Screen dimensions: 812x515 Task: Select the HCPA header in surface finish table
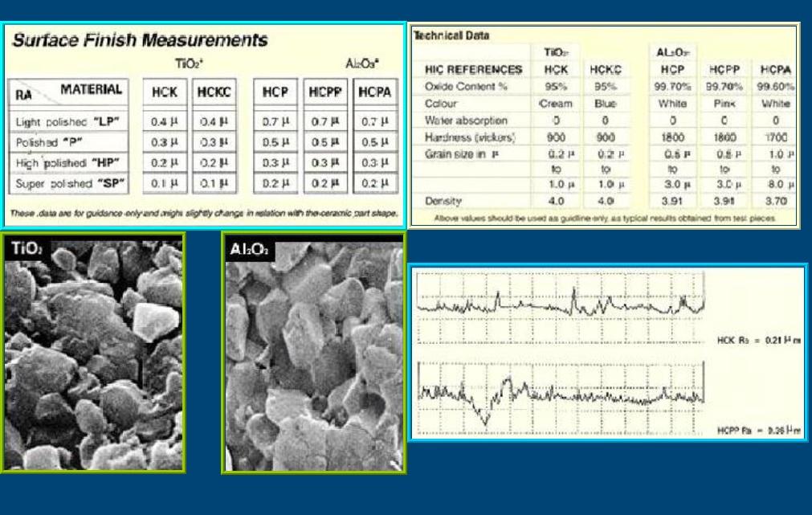point(374,92)
